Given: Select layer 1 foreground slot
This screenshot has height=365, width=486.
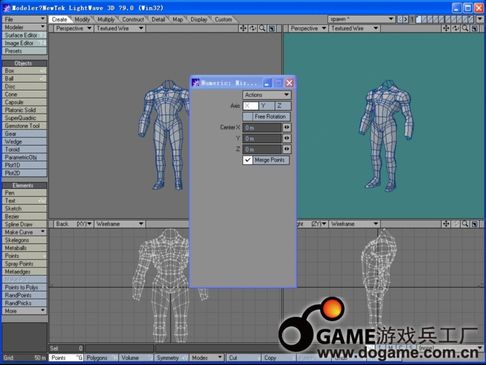Looking at the screenshot, I should 419,19.
